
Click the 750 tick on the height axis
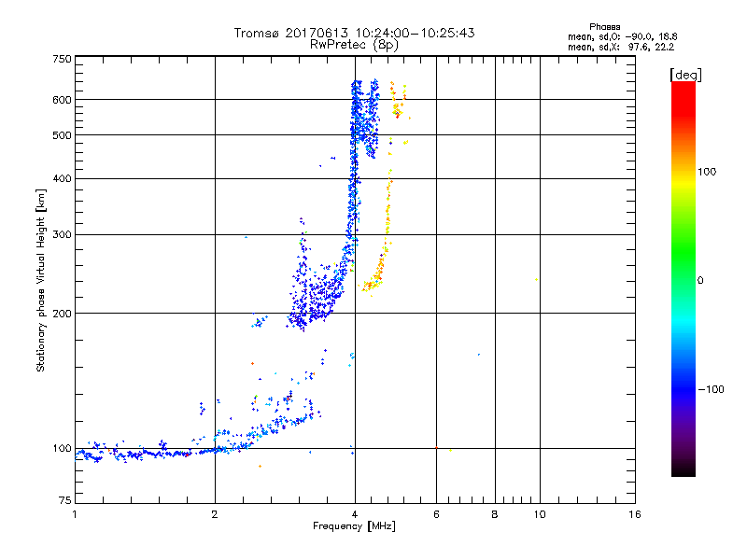click(62, 58)
